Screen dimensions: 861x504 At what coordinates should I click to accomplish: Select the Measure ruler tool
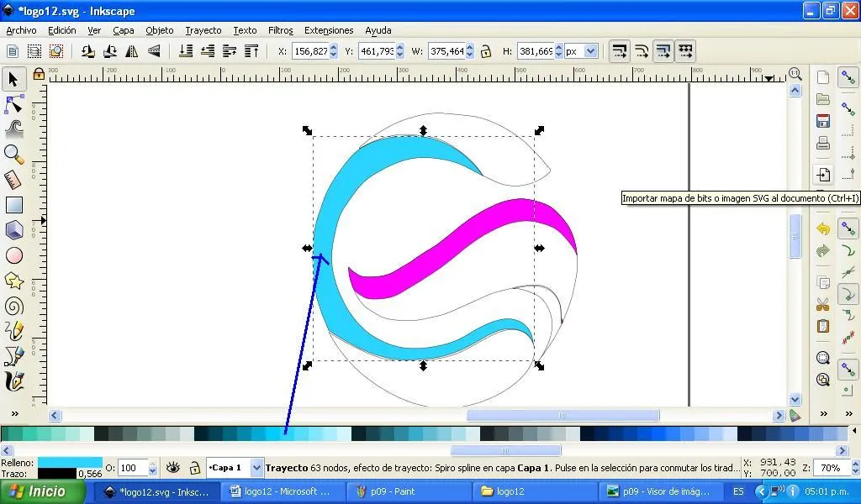tap(13, 180)
